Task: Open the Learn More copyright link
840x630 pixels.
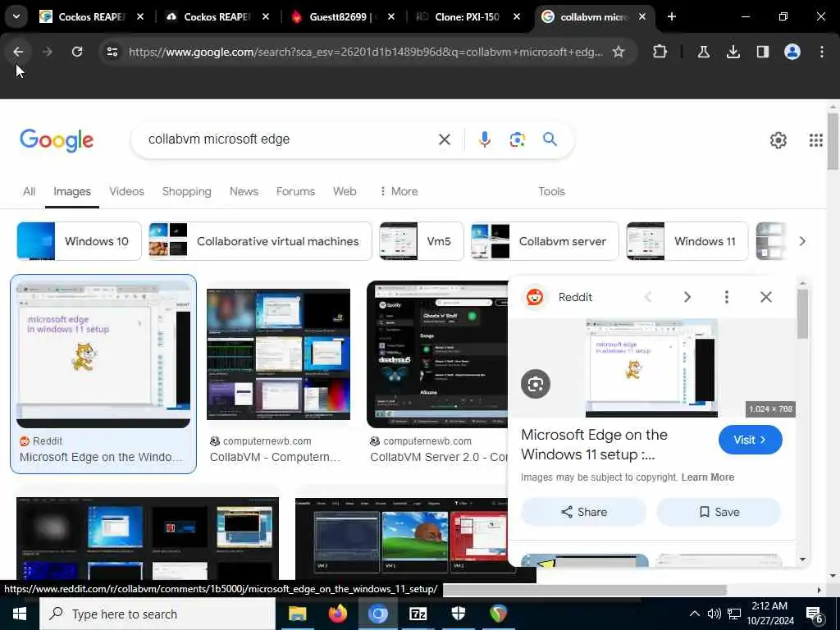Action: pyautogui.click(x=707, y=477)
